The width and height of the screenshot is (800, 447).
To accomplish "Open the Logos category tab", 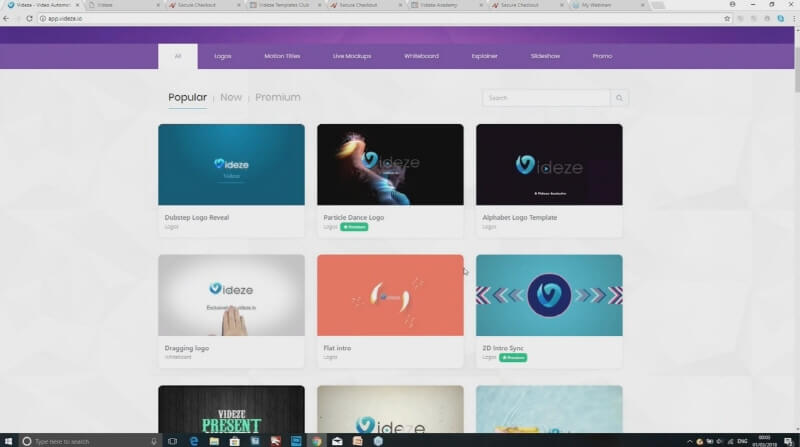I will 222,56.
